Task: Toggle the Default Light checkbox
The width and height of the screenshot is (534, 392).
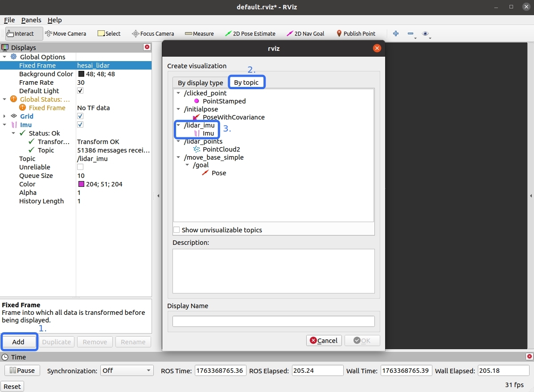Action: 79,91
